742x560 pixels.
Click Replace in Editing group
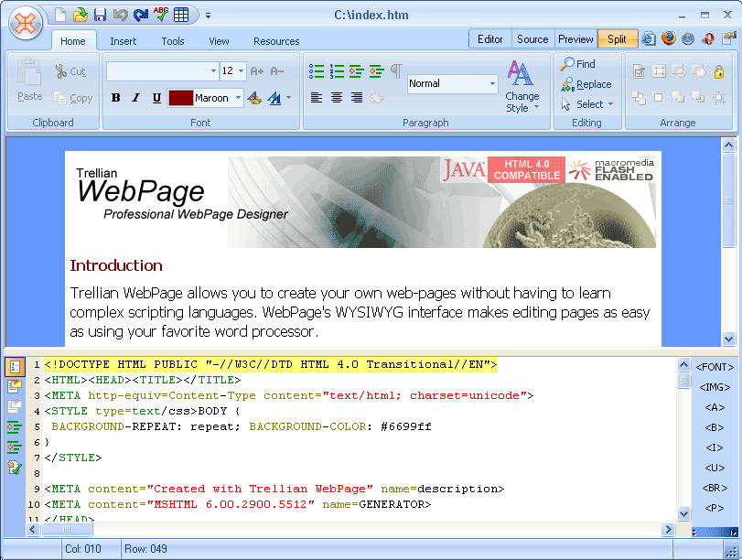pyautogui.click(x=586, y=84)
